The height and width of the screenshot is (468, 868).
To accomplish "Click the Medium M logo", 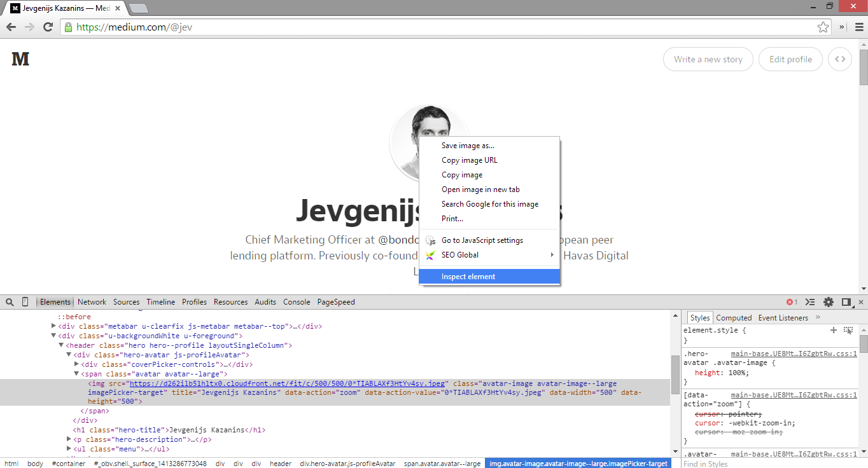I will (x=20, y=59).
